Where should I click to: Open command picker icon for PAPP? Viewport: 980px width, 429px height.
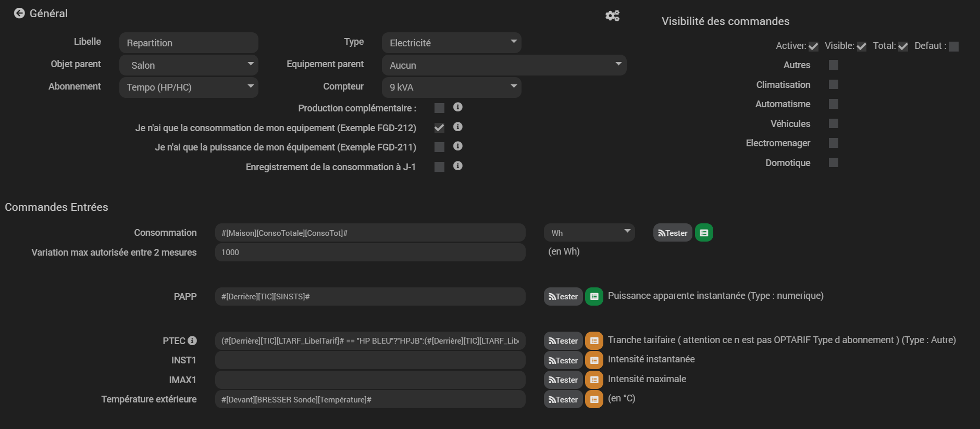(594, 296)
